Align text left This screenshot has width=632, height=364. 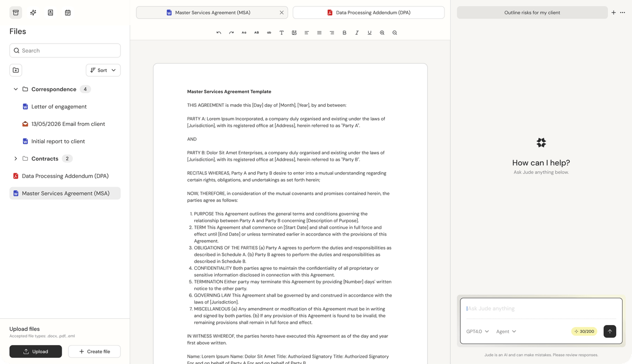[x=307, y=33]
